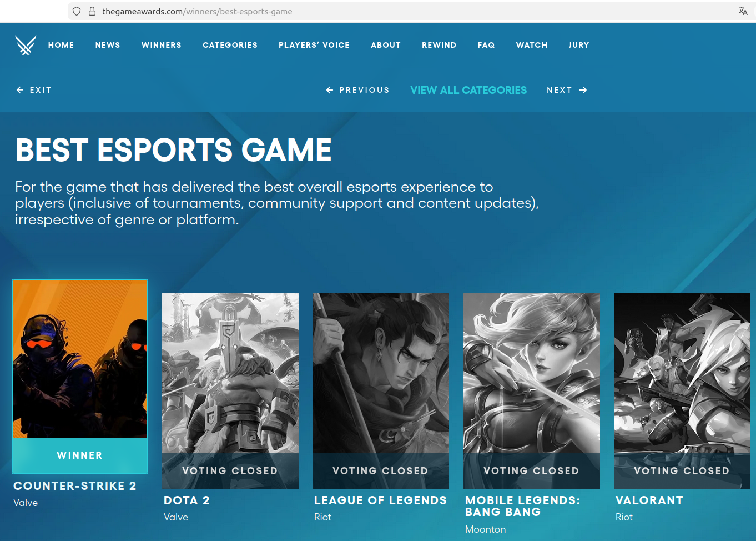Click the padlock site security icon

(92, 11)
